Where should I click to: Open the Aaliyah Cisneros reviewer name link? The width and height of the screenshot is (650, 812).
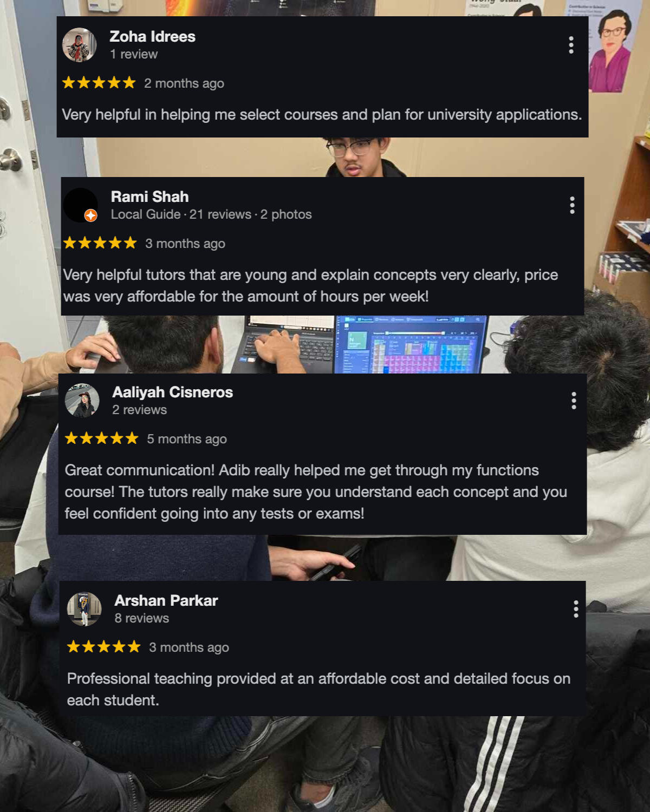click(173, 392)
